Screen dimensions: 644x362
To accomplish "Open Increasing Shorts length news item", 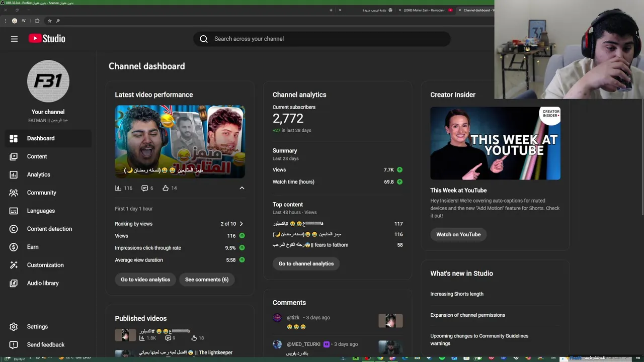I will pyautogui.click(x=457, y=294).
